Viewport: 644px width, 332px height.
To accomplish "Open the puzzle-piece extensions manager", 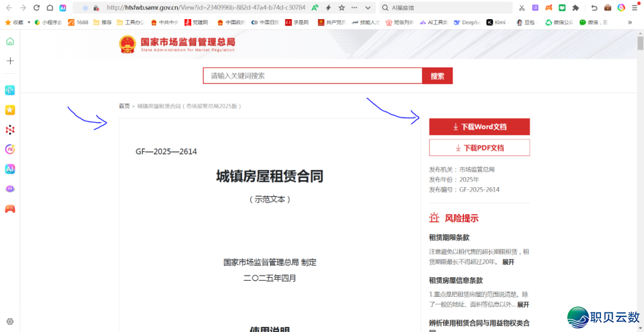I will [575, 7].
